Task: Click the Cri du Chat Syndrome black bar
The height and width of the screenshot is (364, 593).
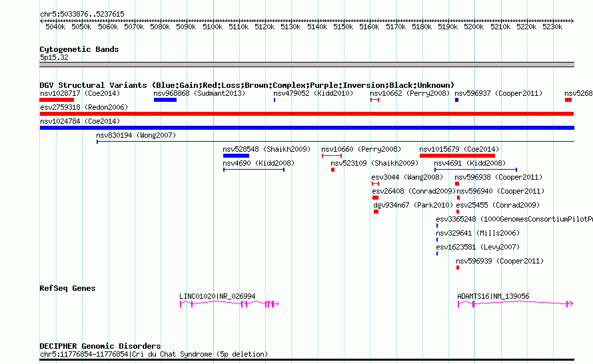Action: click(306, 360)
